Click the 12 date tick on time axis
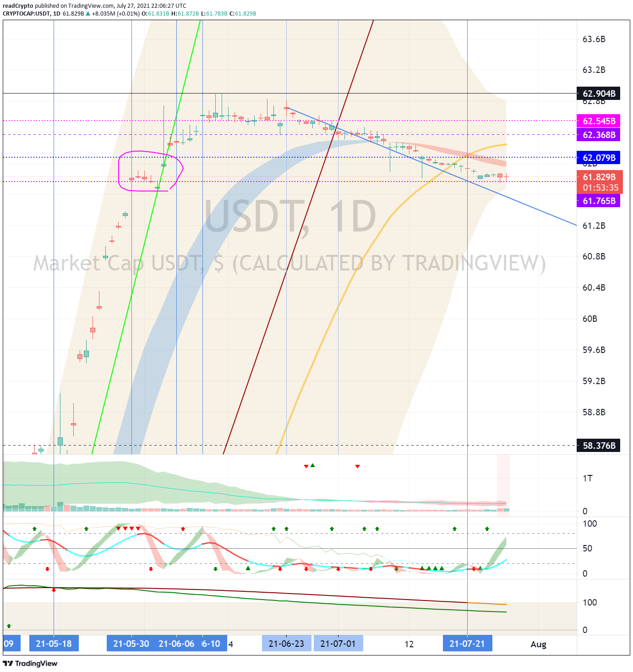 coord(409,644)
